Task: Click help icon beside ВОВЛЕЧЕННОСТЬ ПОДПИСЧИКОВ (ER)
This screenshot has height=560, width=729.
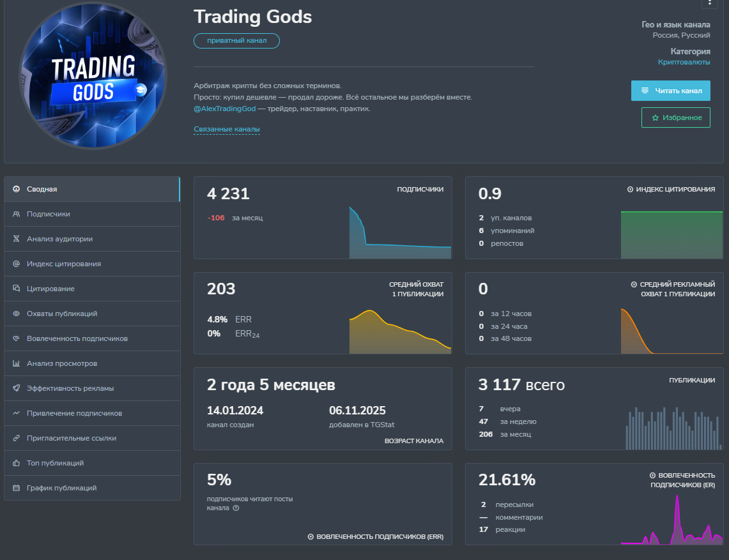Action: point(653,476)
